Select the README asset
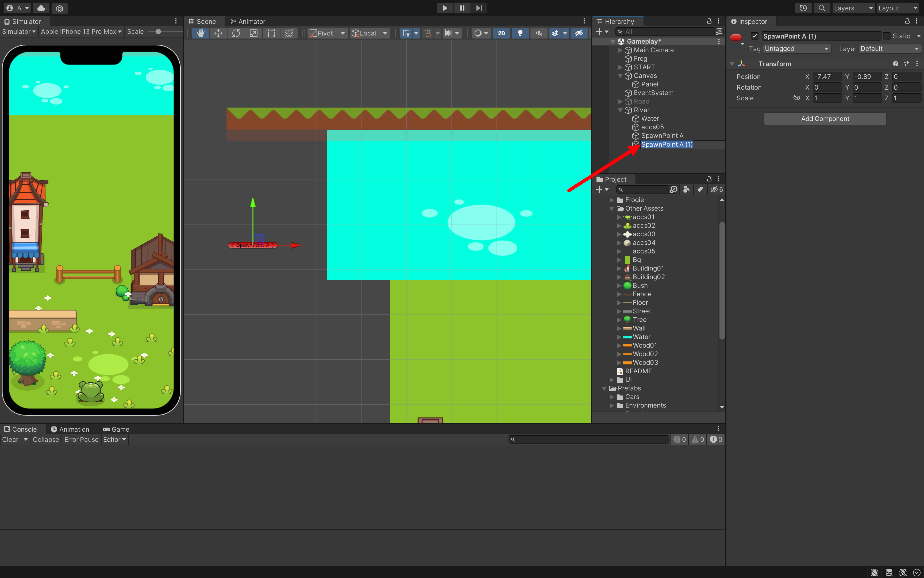This screenshot has width=924, height=578. click(638, 371)
